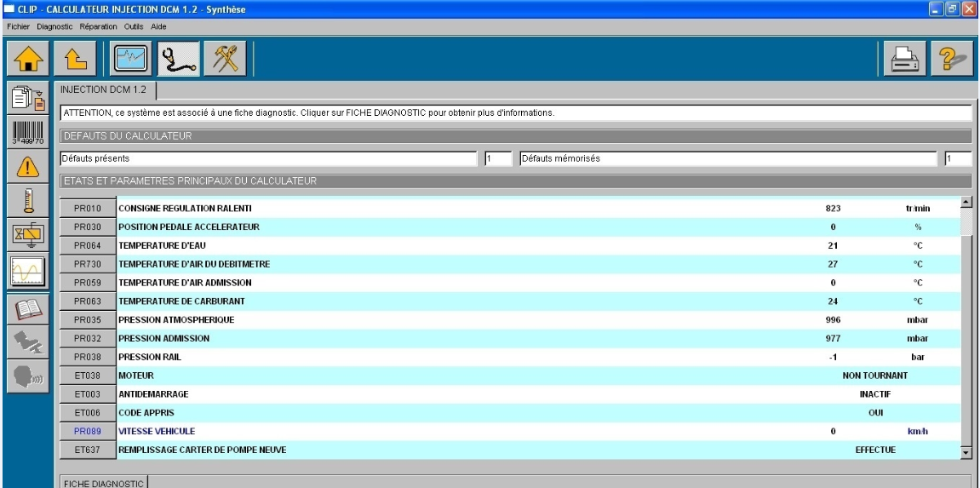
Task: Open the documents sidebar icon
Action: (x=28, y=97)
